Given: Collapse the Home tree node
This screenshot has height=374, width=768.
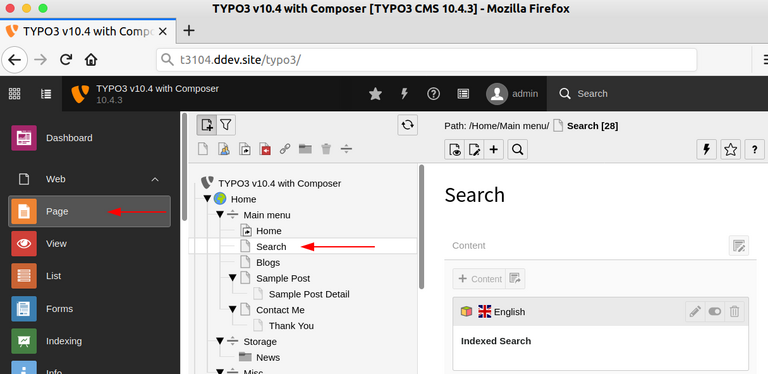Looking at the screenshot, I should point(208,199).
